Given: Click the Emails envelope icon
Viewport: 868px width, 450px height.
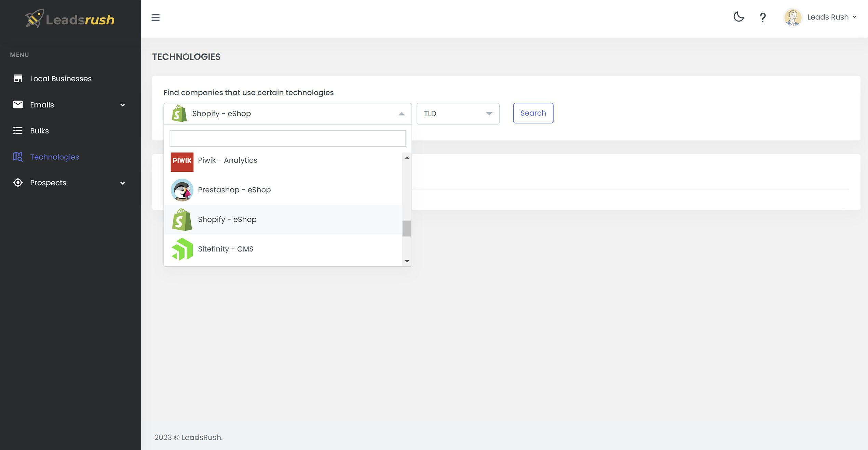Looking at the screenshot, I should [x=18, y=105].
